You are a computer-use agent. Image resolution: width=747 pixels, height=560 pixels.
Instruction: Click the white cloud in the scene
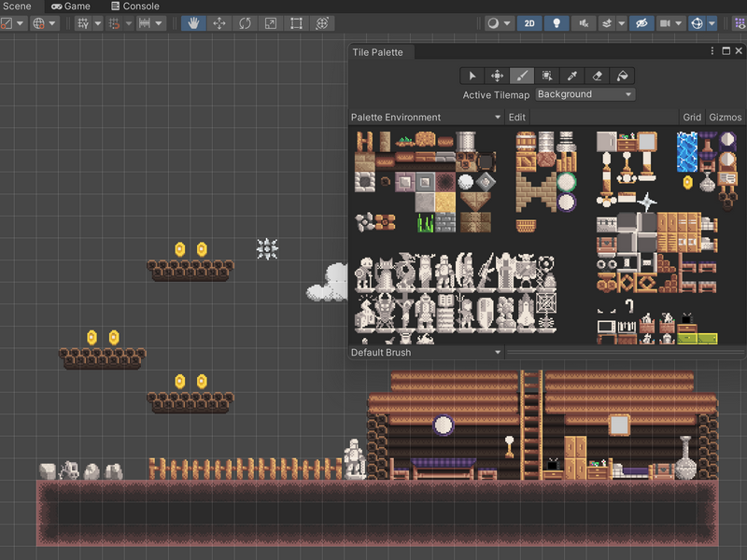pos(328,283)
